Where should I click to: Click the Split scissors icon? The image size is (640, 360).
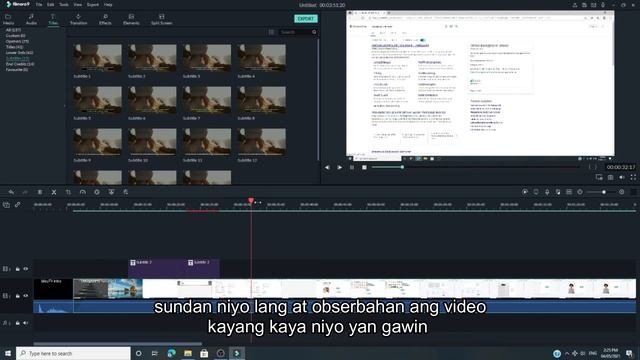pos(54,192)
